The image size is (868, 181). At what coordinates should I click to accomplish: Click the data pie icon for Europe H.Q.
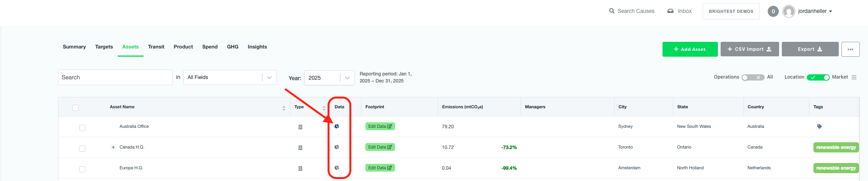pyautogui.click(x=337, y=168)
